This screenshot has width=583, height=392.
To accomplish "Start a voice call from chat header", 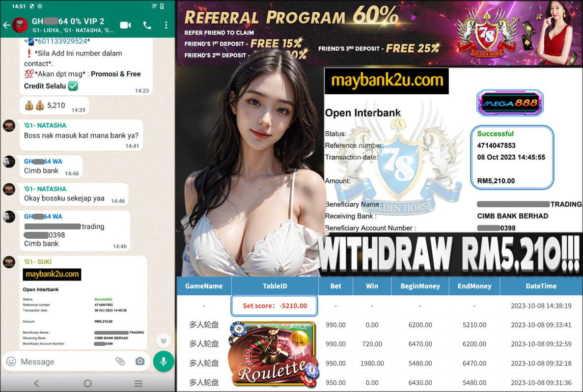I will (147, 25).
